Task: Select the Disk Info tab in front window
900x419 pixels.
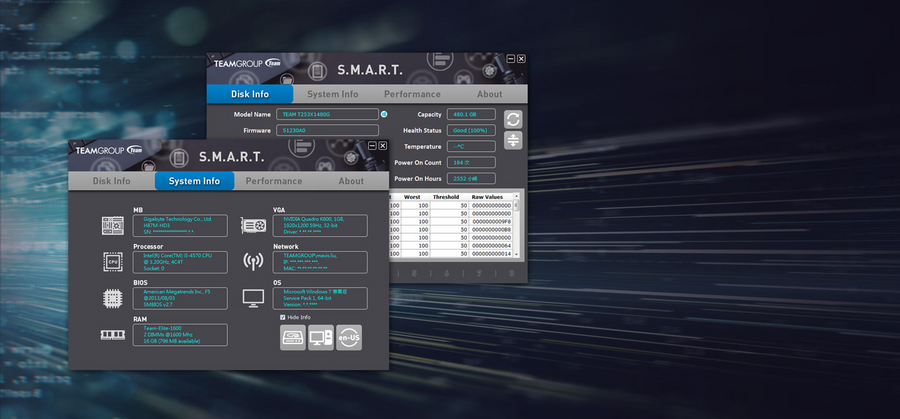Action: [111, 181]
